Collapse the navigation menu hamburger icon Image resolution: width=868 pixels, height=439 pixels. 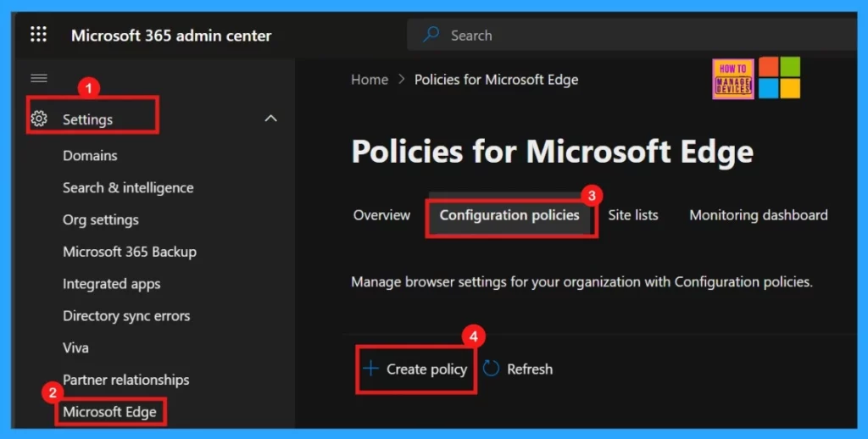coord(39,78)
